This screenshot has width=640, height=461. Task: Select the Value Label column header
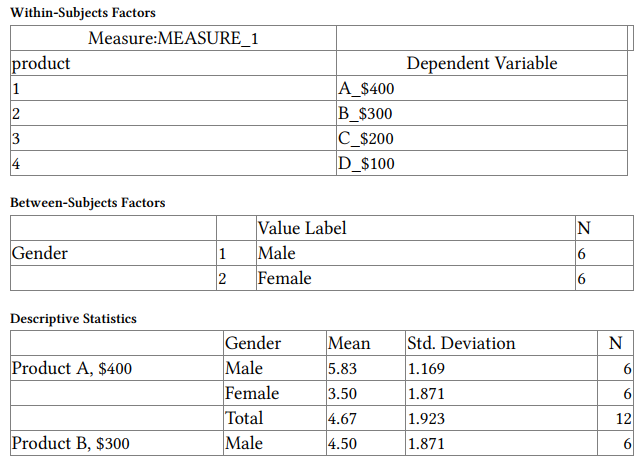point(302,228)
